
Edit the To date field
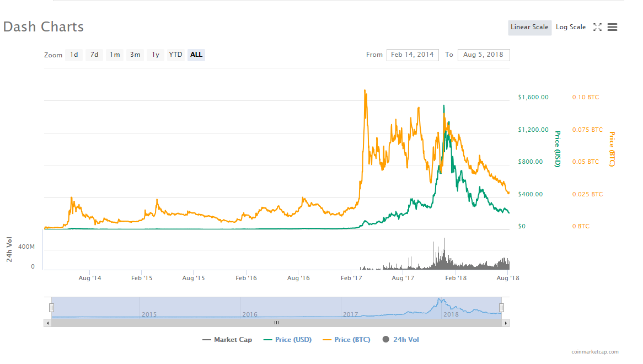[x=484, y=55]
